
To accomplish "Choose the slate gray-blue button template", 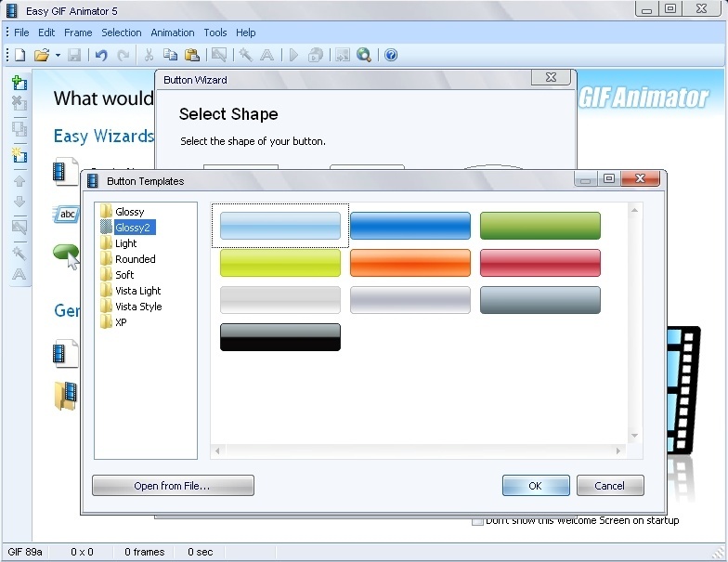I will click(x=540, y=300).
